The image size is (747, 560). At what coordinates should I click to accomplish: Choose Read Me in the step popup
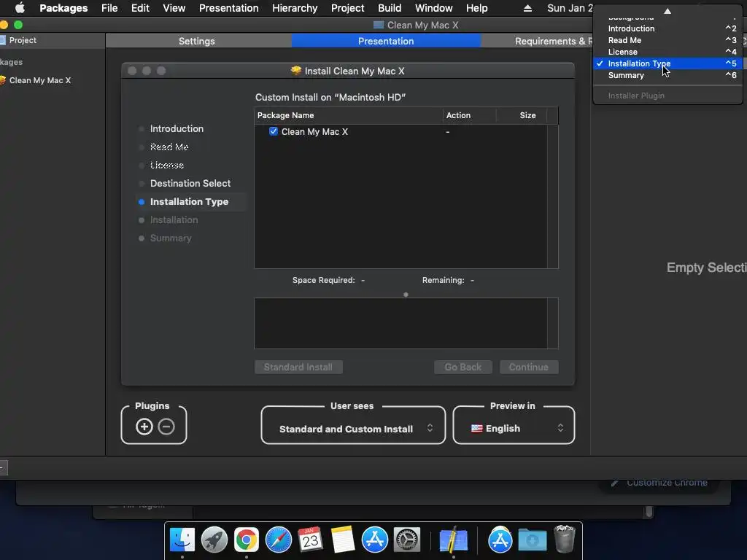pyautogui.click(x=667, y=41)
